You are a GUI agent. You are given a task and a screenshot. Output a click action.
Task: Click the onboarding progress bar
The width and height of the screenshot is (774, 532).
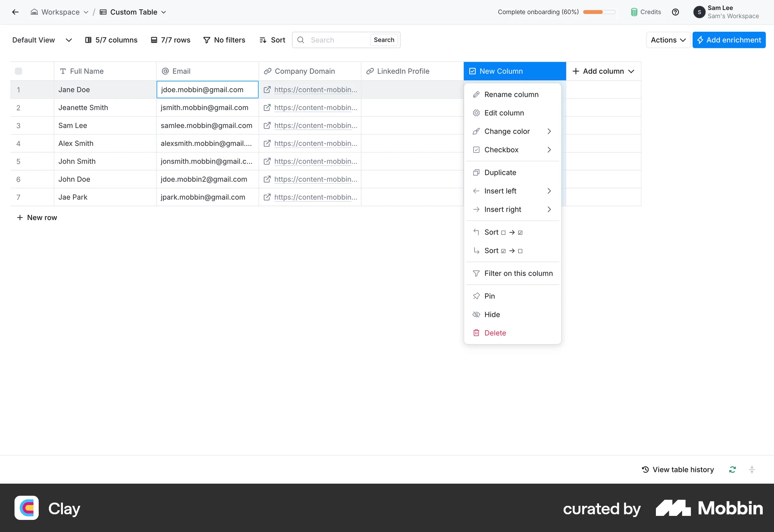tap(599, 12)
